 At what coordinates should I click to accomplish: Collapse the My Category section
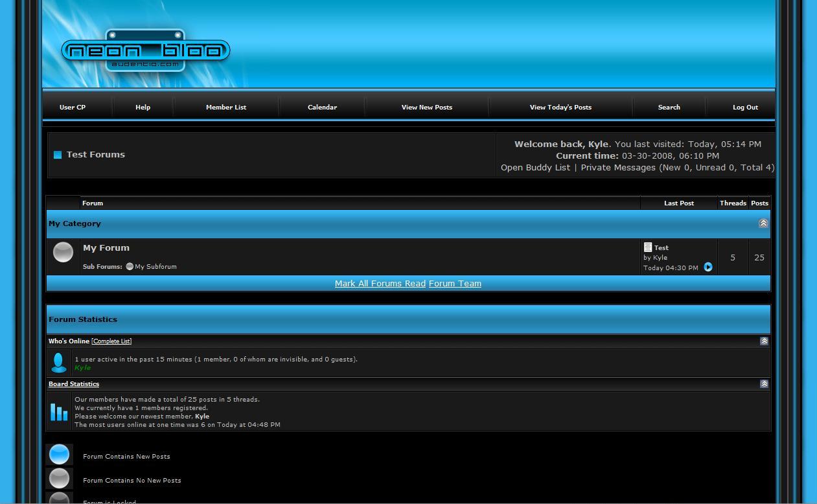(x=763, y=223)
